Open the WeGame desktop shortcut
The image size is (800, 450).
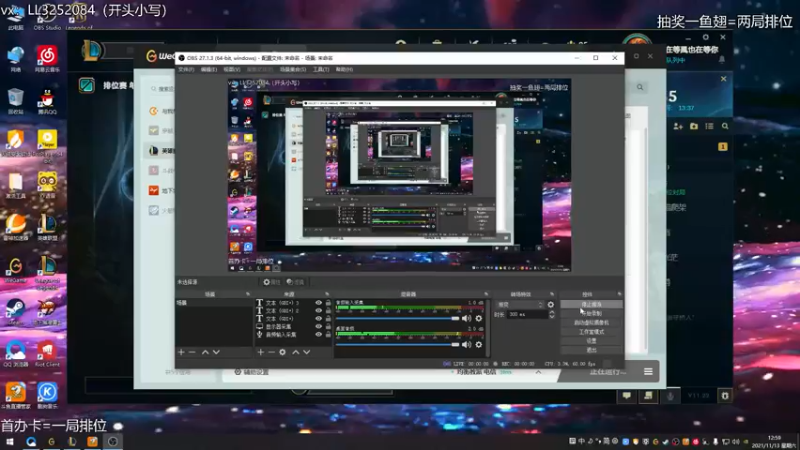[15, 270]
